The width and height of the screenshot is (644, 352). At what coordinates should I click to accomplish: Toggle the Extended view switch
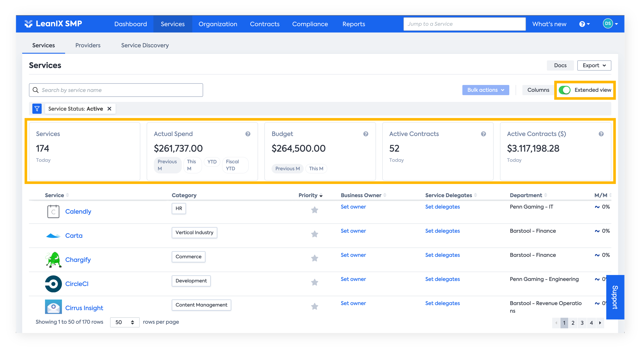click(x=565, y=90)
